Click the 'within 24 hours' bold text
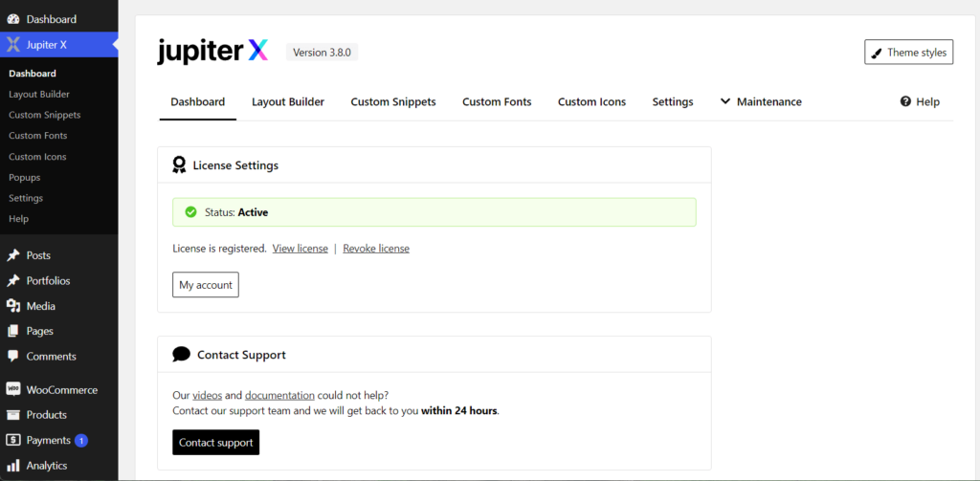 (459, 411)
